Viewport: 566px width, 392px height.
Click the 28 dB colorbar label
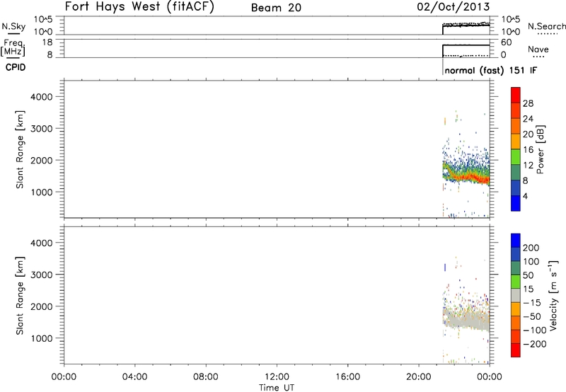click(528, 103)
